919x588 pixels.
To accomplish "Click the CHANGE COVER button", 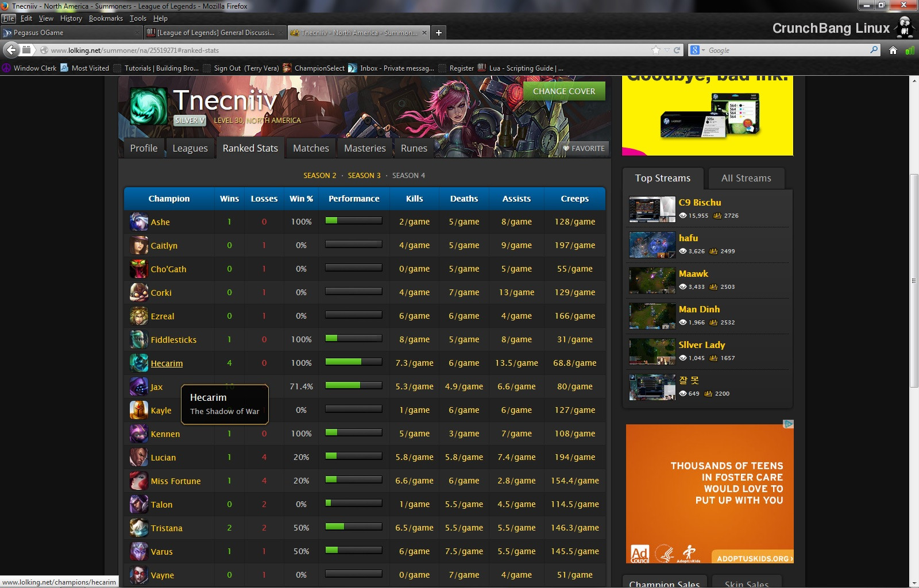I will coord(564,91).
